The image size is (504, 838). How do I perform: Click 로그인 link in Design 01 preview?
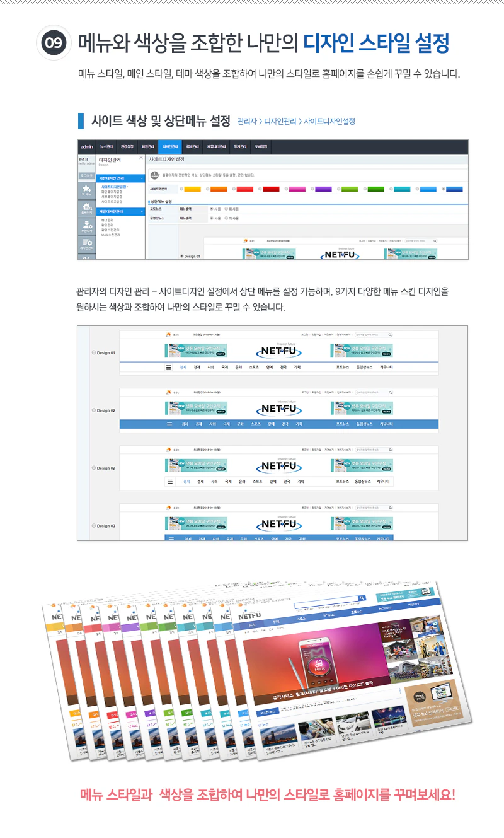click(306, 335)
